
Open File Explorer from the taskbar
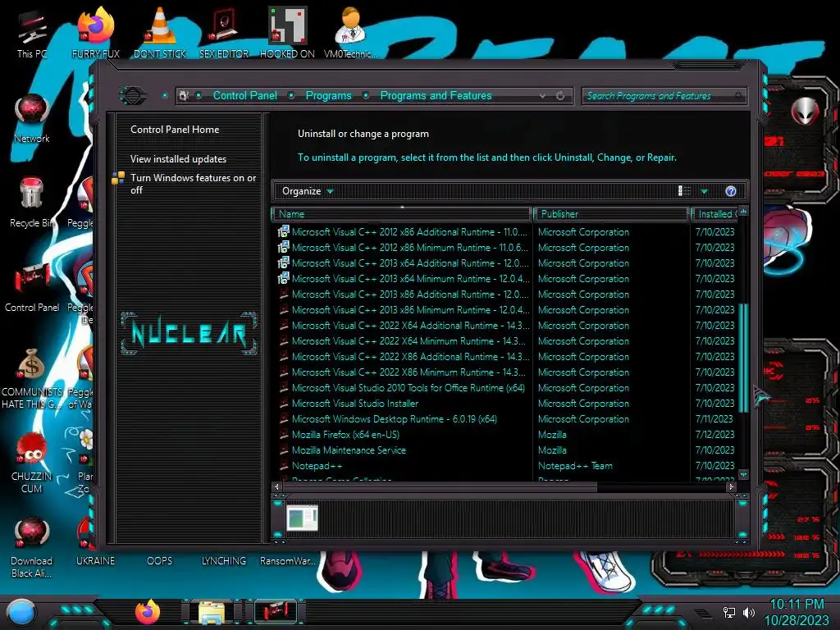(212, 612)
